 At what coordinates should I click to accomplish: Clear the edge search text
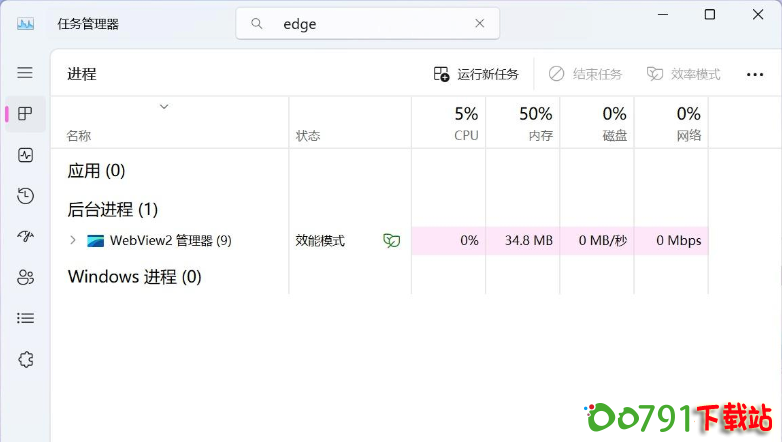[479, 23]
